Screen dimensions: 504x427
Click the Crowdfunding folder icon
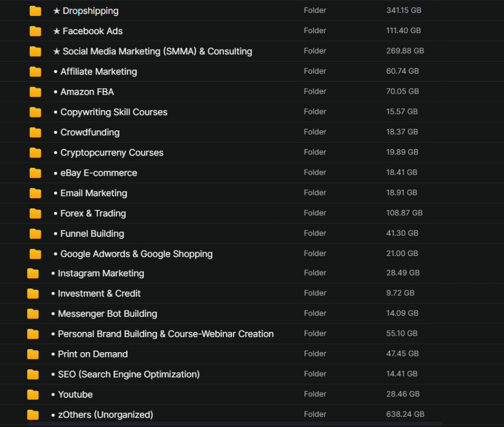pos(35,133)
